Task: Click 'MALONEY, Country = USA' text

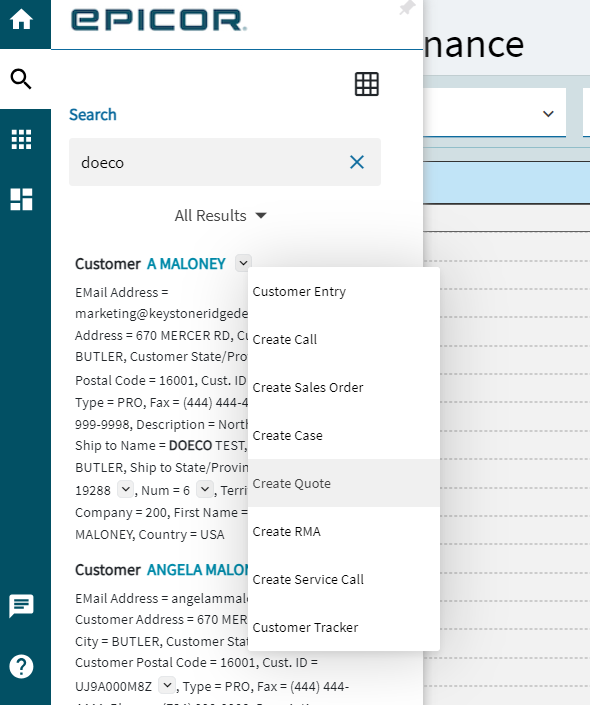Action: [150, 535]
